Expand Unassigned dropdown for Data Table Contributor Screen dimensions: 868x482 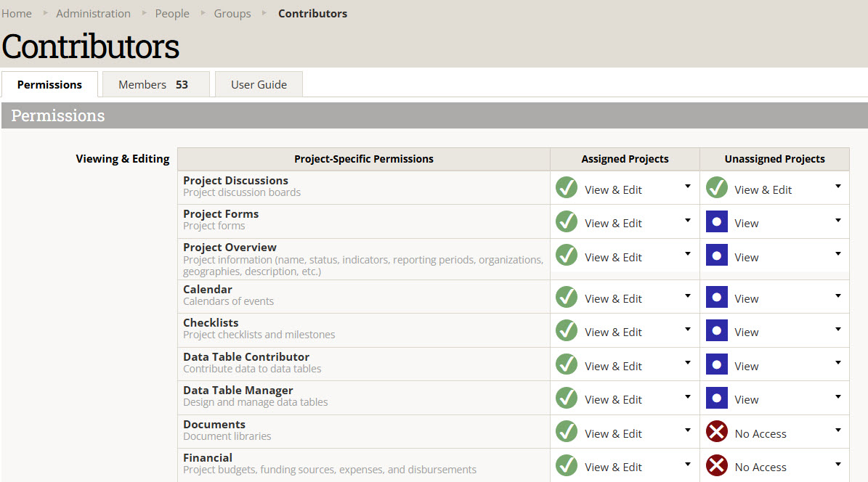point(837,363)
